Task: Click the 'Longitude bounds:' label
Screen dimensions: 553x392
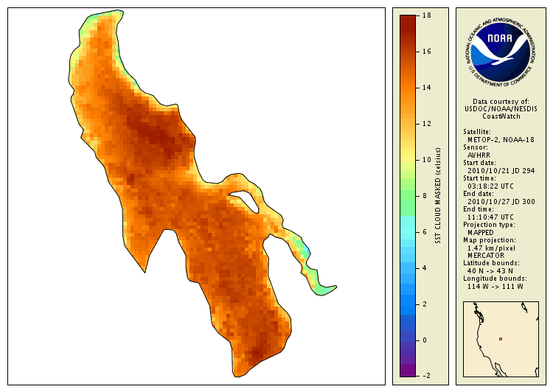Action: [495, 279]
